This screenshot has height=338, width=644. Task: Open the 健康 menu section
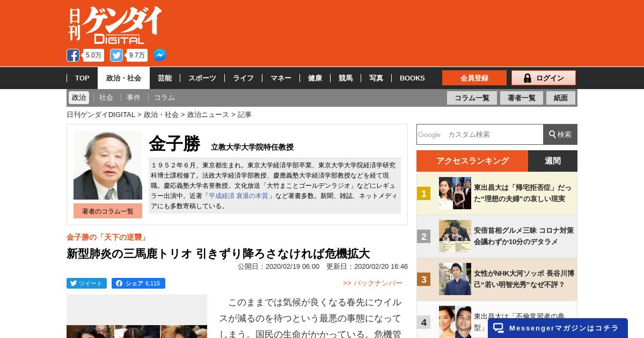coord(315,78)
